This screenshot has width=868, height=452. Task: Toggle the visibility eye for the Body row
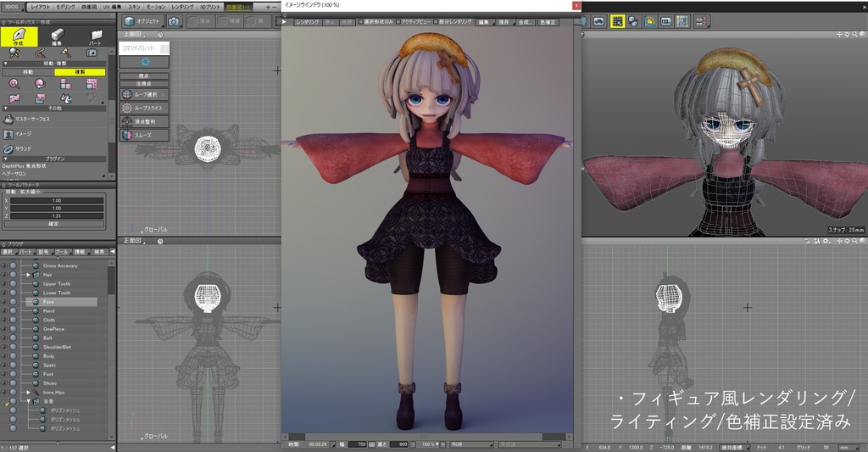(x=4, y=356)
